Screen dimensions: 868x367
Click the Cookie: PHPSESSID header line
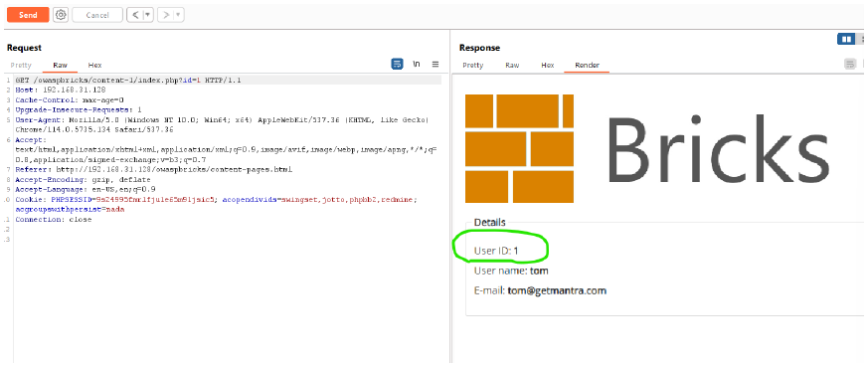(x=216, y=199)
